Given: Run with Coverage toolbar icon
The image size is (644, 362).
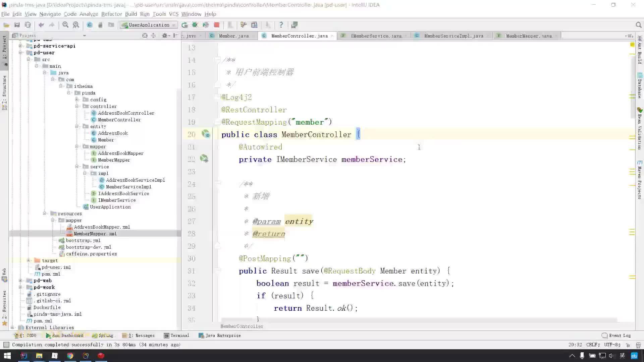Looking at the screenshot, I should 206,25.
